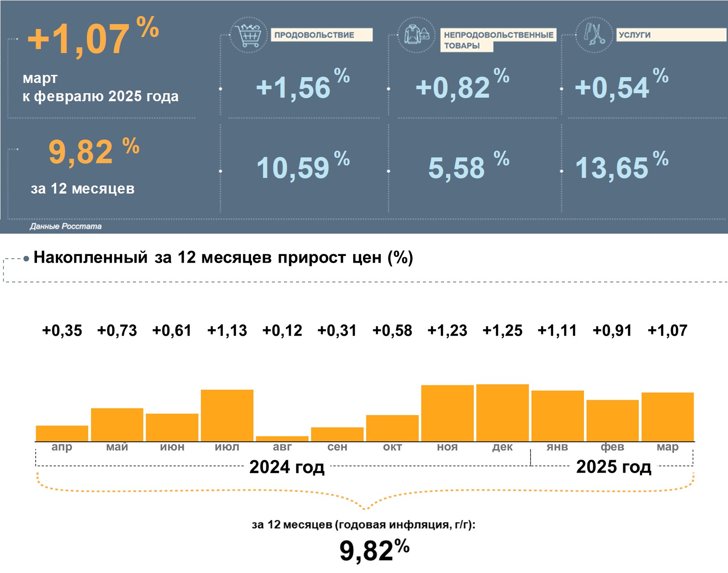The width and height of the screenshot is (728, 573).
Task: Click the Накопленный за 12 месяцев heading
Action: [223, 257]
